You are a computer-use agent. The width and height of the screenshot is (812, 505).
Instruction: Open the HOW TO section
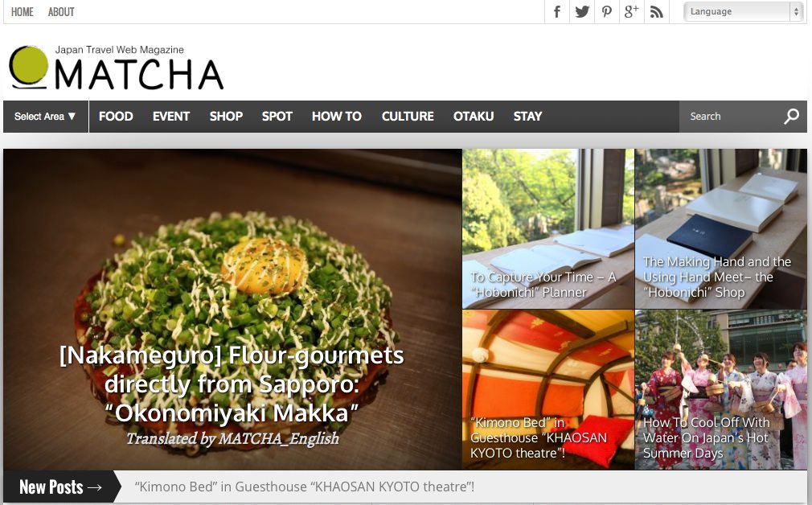click(337, 117)
